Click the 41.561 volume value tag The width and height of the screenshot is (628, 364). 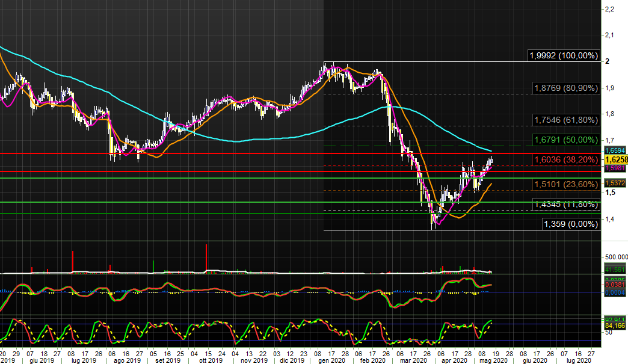(x=615, y=270)
